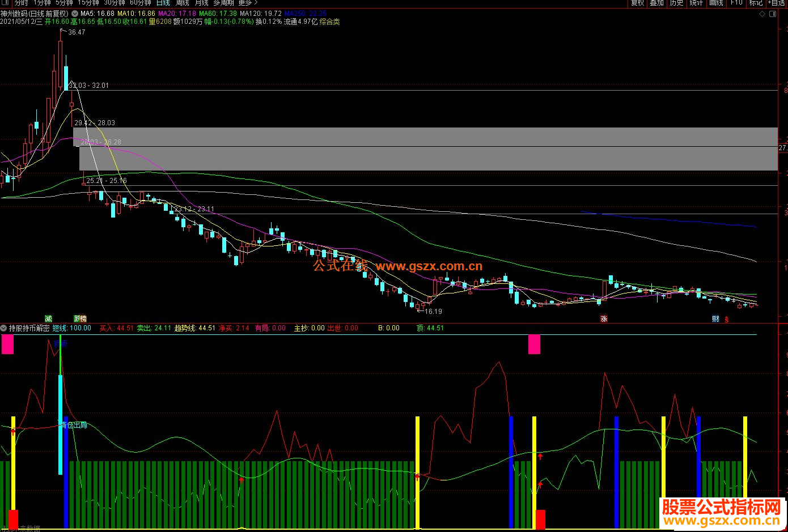Click the MA5: 16.68 indicator value
788x532 pixels.
(98, 14)
